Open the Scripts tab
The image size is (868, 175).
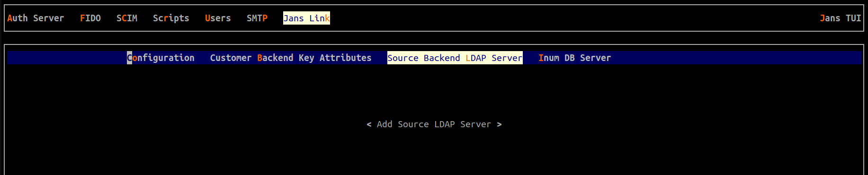pyautogui.click(x=171, y=18)
